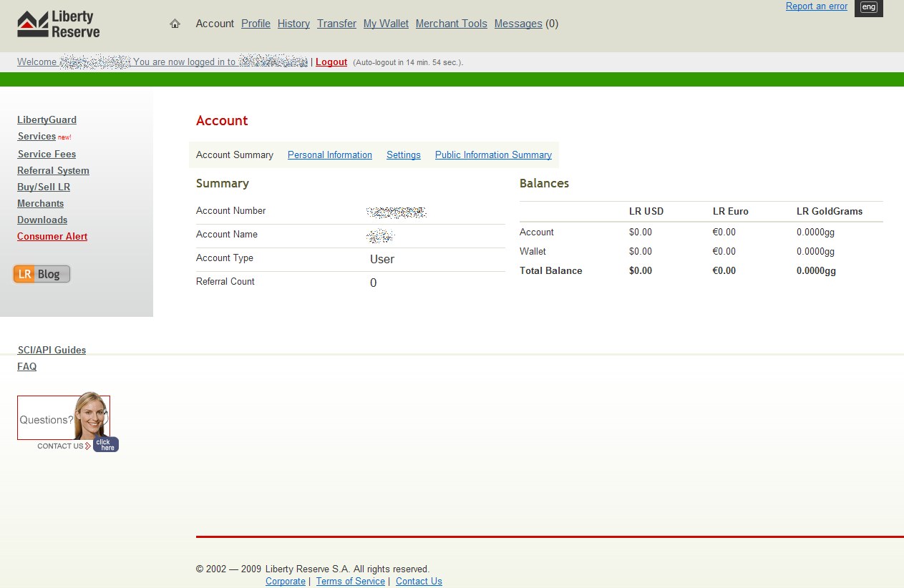View Service Fees in the sidebar
The height and width of the screenshot is (588, 904).
[x=47, y=155]
